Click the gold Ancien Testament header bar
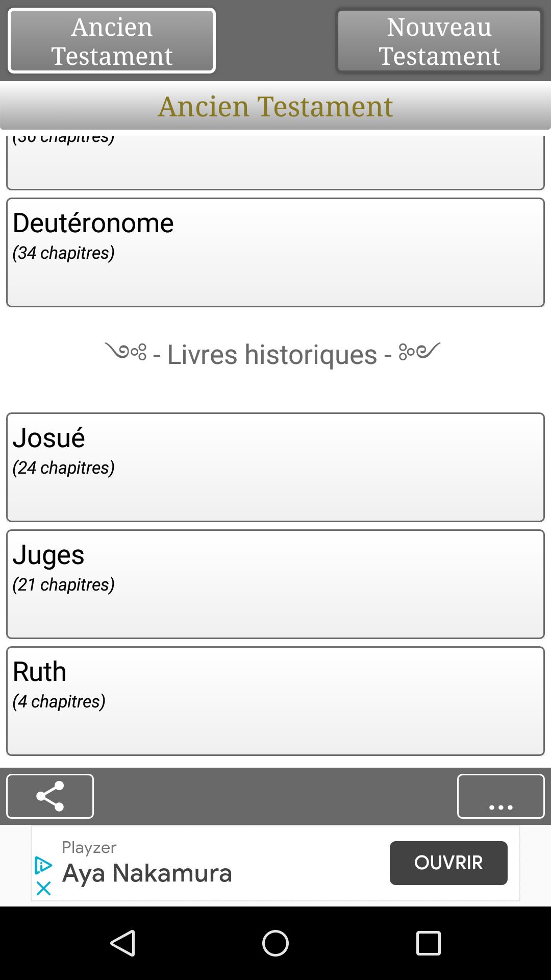 pyautogui.click(x=275, y=106)
